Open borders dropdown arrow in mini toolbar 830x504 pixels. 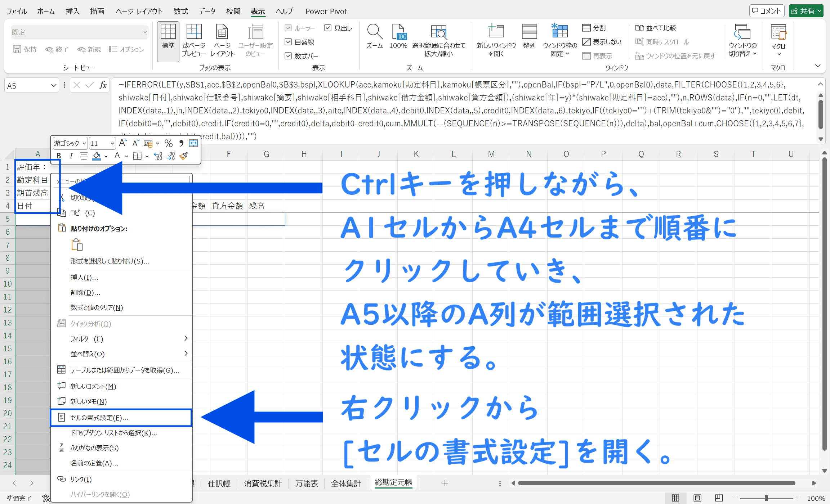[x=147, y=156]
